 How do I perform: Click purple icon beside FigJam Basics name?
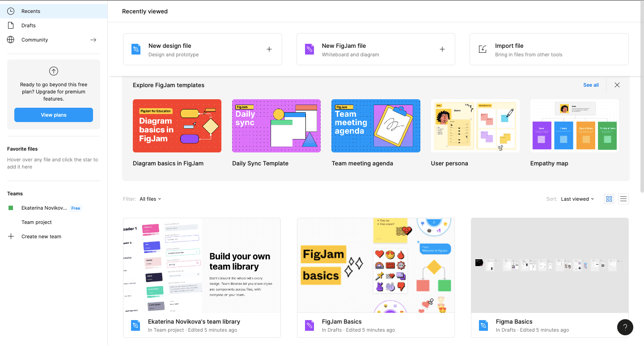tap(309, 325)
